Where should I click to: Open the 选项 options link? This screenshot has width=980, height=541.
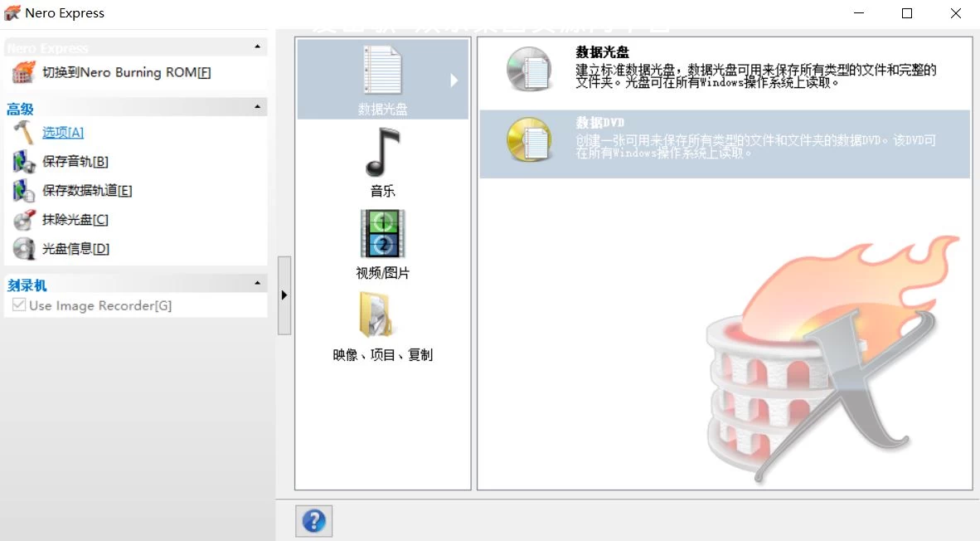click(62, 132)
